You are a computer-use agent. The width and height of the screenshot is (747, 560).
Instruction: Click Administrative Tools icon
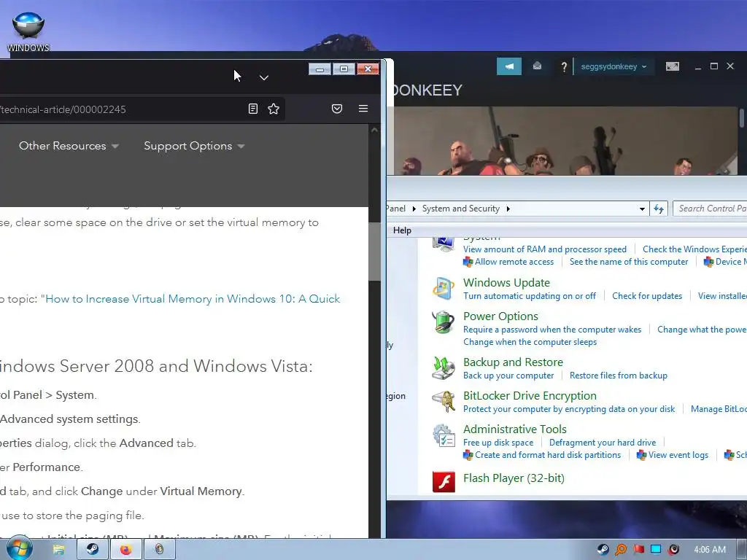coord(443,435)
